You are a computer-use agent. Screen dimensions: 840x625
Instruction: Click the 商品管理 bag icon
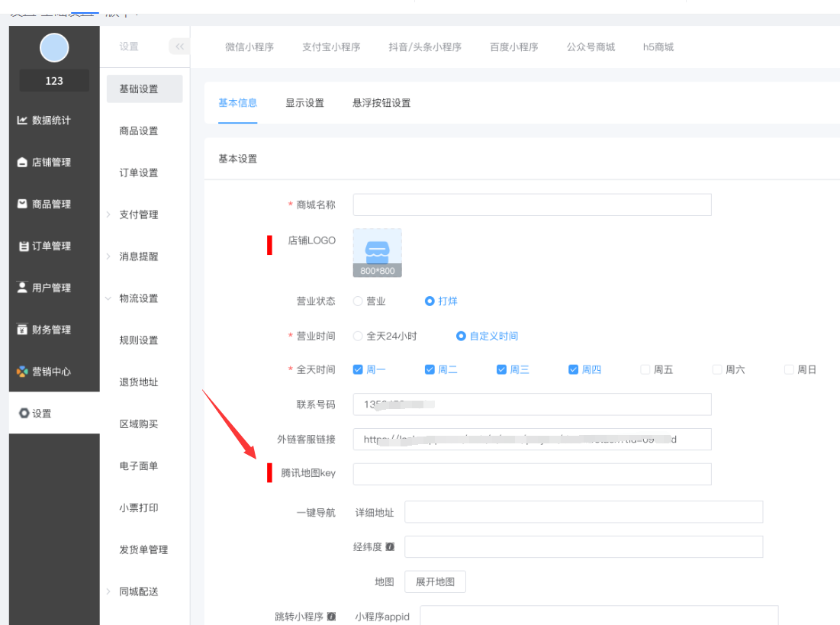coord(23,205)
